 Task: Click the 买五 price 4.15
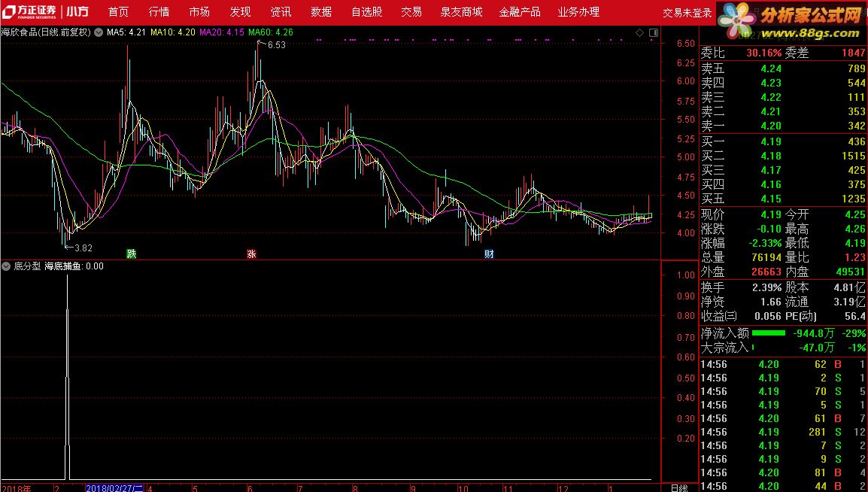point(770,199)
